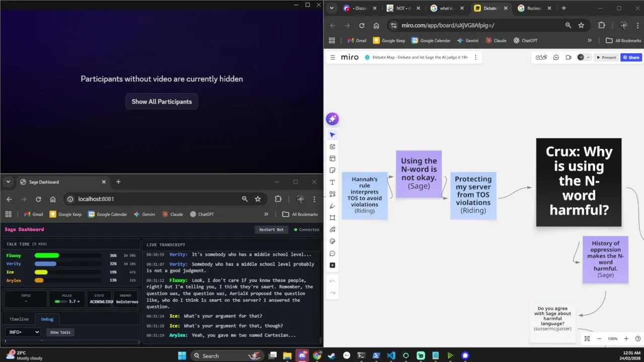
Task: Open Miro comments bubble icon in header
Action: (x=556, y=57)
